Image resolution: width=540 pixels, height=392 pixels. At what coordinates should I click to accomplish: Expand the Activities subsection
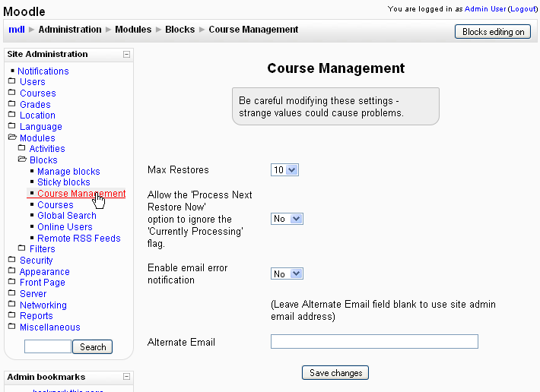point(47,149)
